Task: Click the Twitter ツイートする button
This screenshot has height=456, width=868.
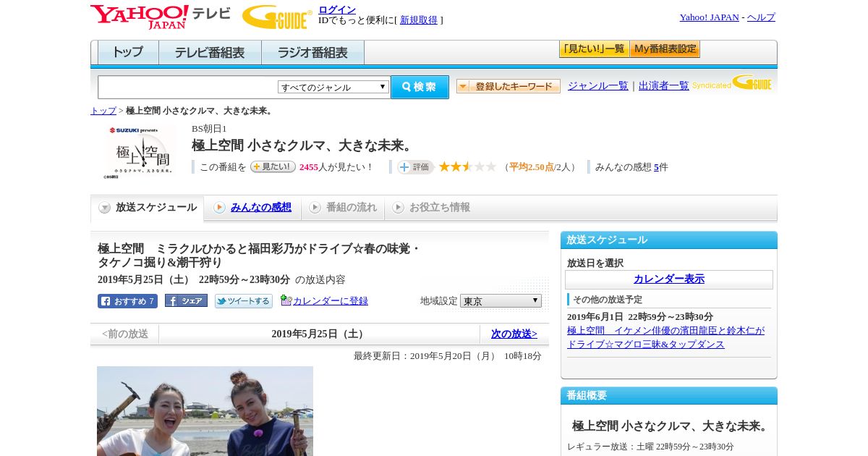Action: coord(244,301)
